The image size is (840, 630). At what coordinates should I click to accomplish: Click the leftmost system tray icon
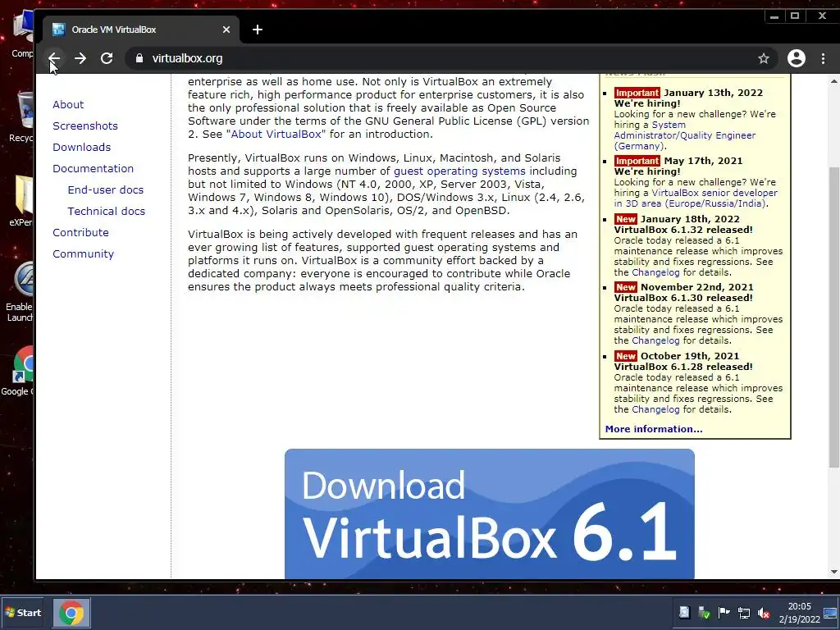pos(684,613)
